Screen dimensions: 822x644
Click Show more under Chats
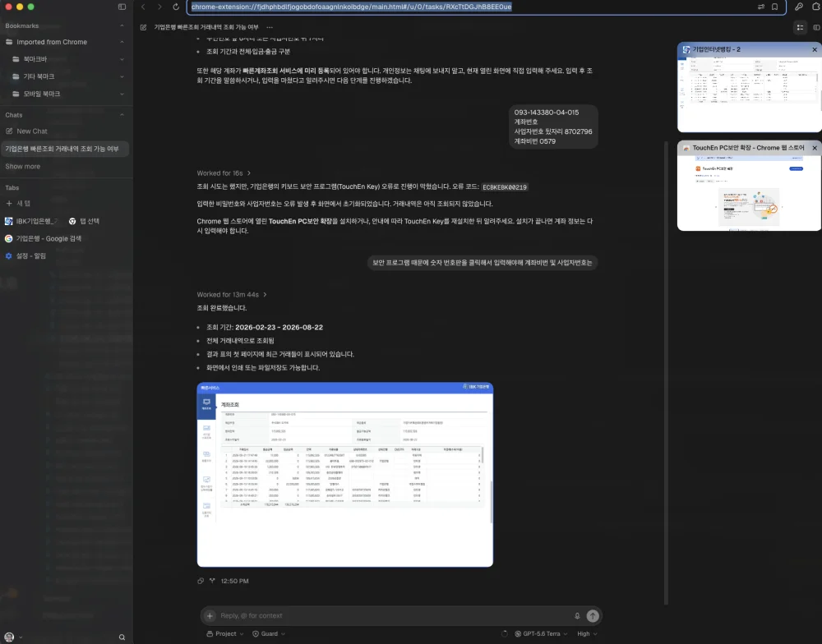coord(22,166)
